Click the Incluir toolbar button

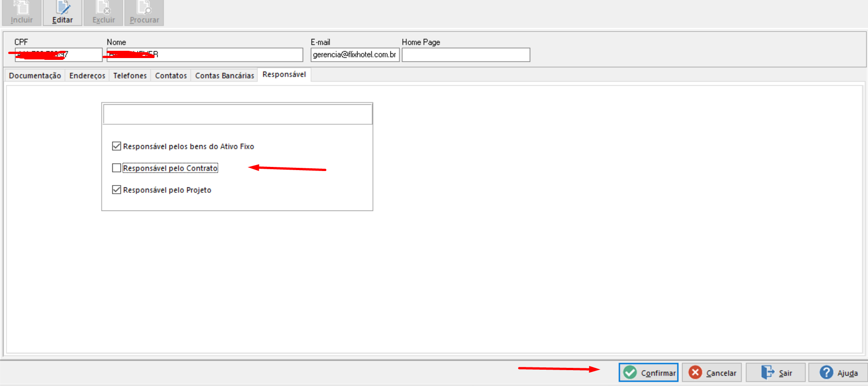[x=22, y=13]
